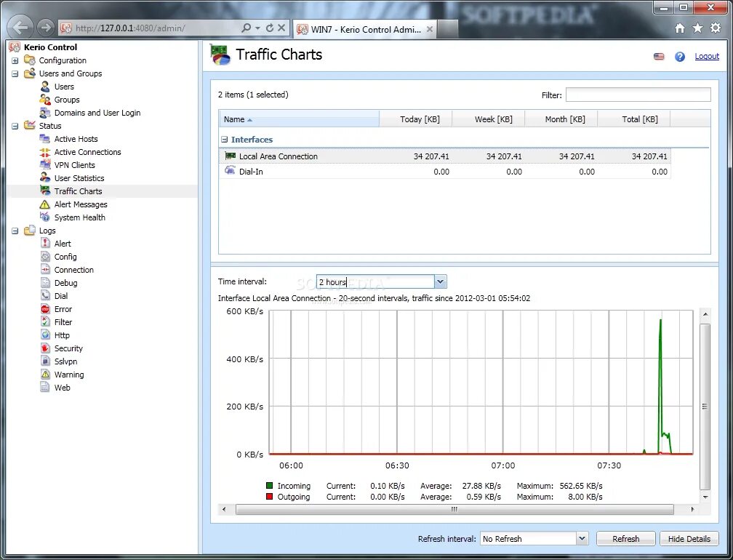Sort by Total [KB] column
This screenshot has width=733, height=560.
click(634, 119)
